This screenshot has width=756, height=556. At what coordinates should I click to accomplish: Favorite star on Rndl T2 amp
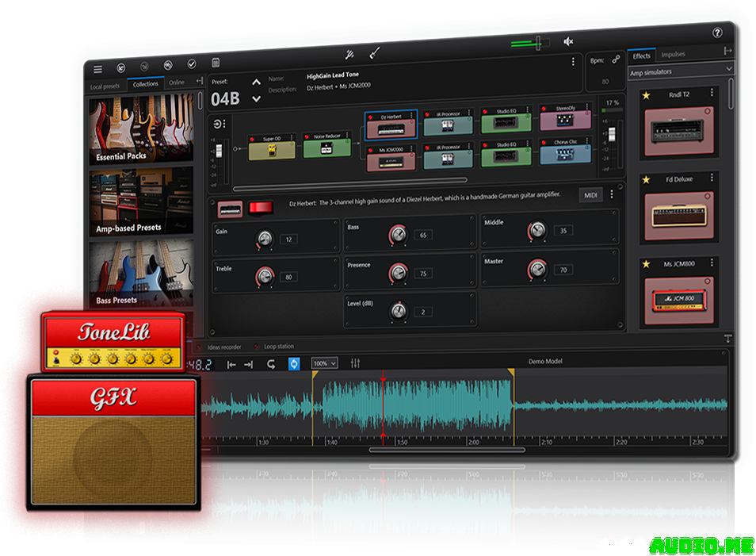(x=646, y=95)
